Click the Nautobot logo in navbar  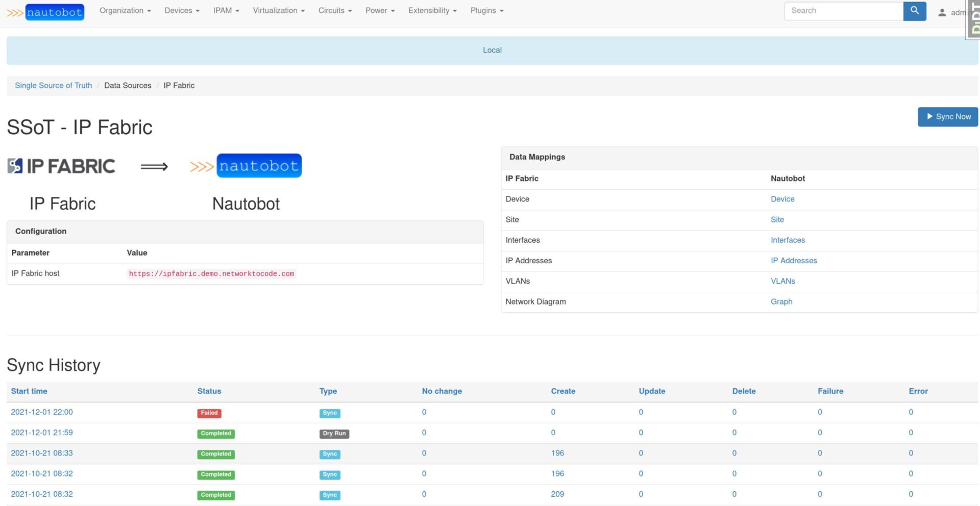45,12
